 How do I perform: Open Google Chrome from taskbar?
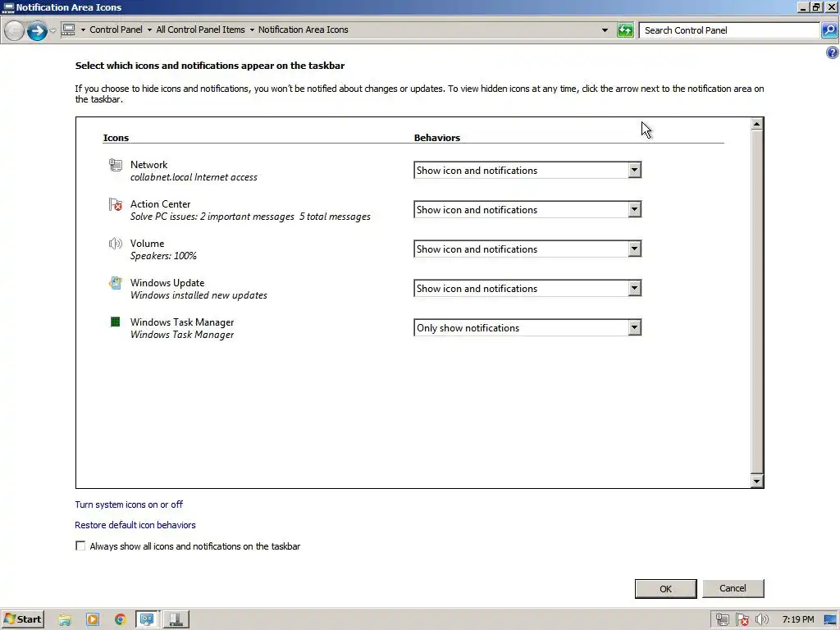click(120, 620)
